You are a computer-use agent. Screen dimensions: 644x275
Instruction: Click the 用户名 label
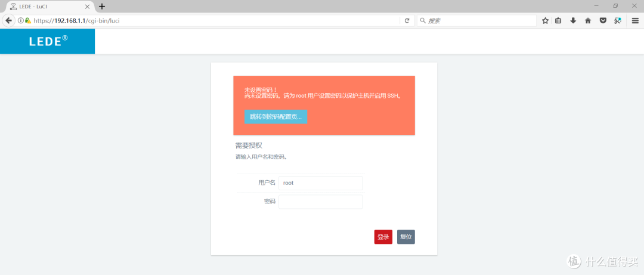click(x=267, y=183)
